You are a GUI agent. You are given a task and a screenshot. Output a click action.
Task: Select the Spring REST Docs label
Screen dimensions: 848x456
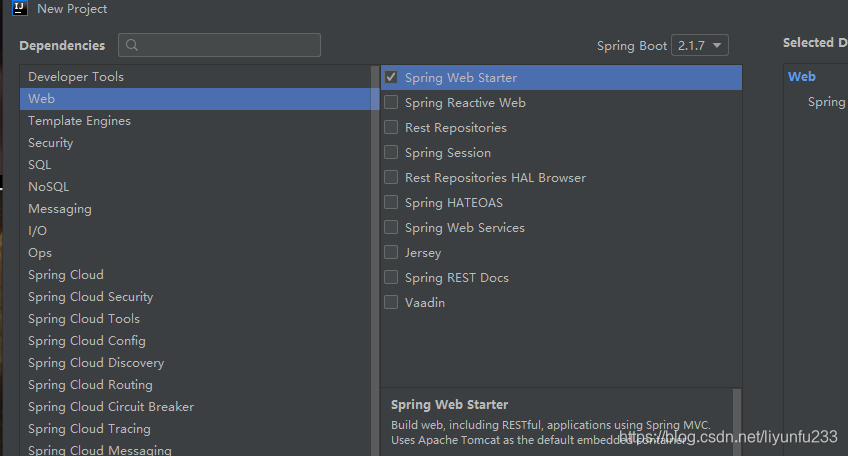click(x=457, y=278)
